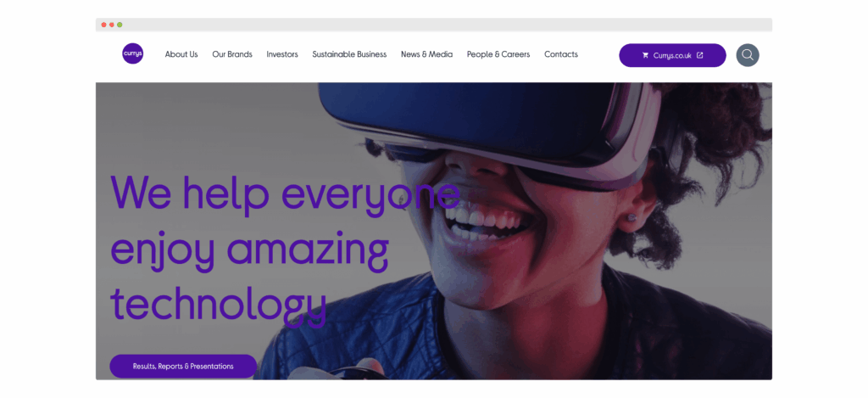Select Investors in the navigation
This screenshot has height=398, width=868.
click(x=282, y=54)
